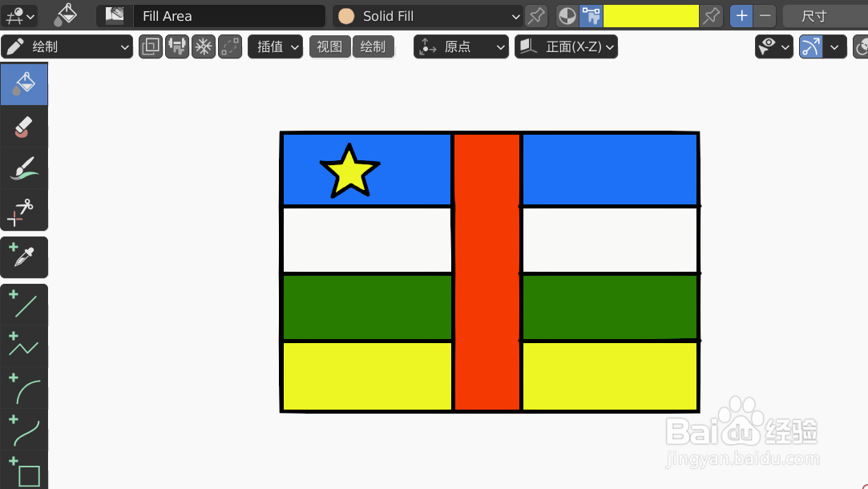The image size is (868, 489).
Task: Fill the red vertical stripe
Action: pos(487,272)
